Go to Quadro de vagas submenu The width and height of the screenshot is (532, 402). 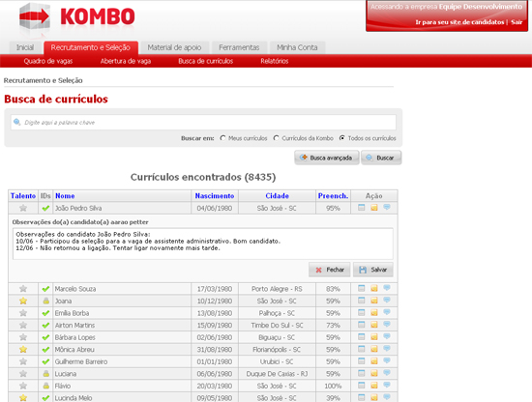click(48, 61)
